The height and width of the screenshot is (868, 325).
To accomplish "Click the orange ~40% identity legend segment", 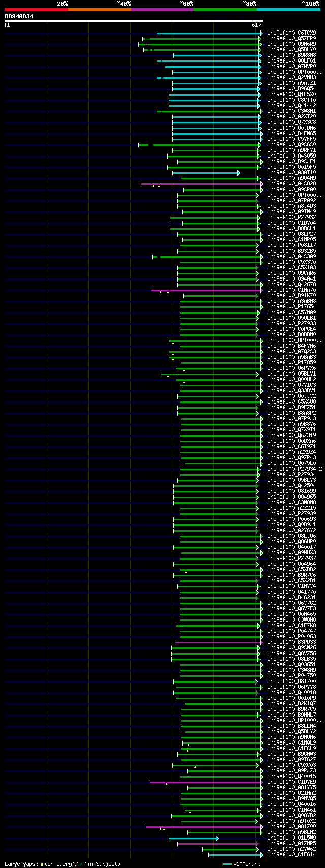I will click(x=100, y=9).
